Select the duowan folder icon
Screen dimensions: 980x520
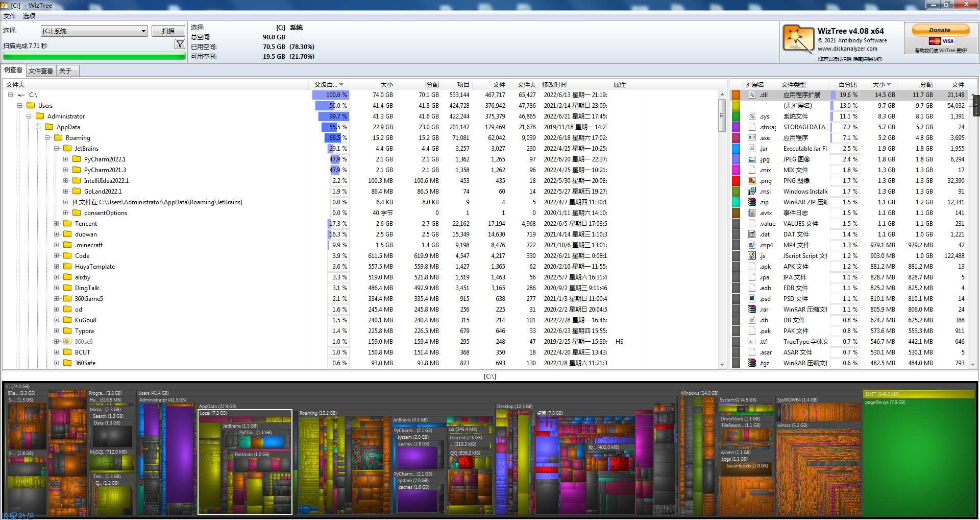(67, 234)
